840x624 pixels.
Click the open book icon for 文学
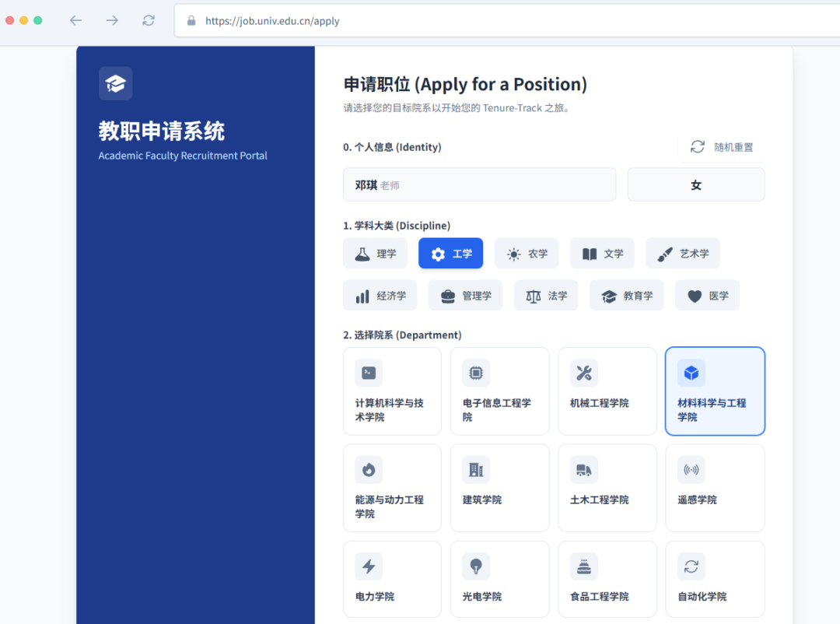(x=590, y=254)
